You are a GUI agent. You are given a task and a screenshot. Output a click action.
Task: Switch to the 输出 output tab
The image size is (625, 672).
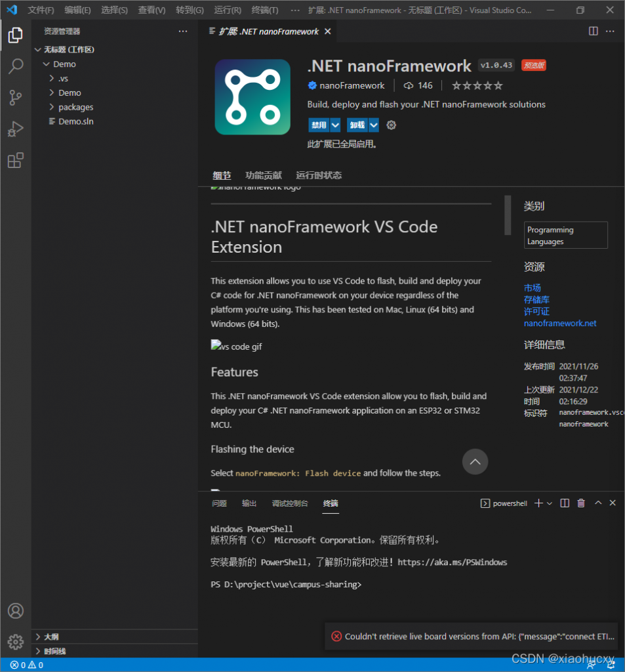pyautogui.click(x=249, y=503)
